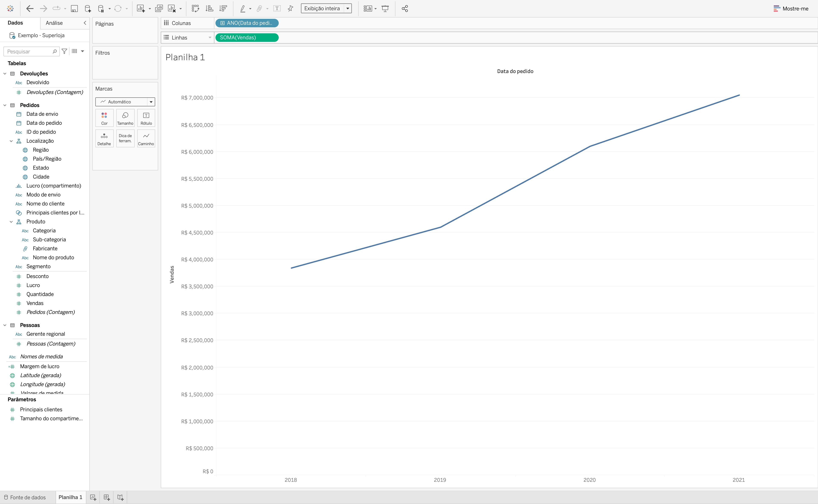Click the Tableau logo start icon
Image resolution: width=818 pixels, height=504 pixels.
pos(10,8)
